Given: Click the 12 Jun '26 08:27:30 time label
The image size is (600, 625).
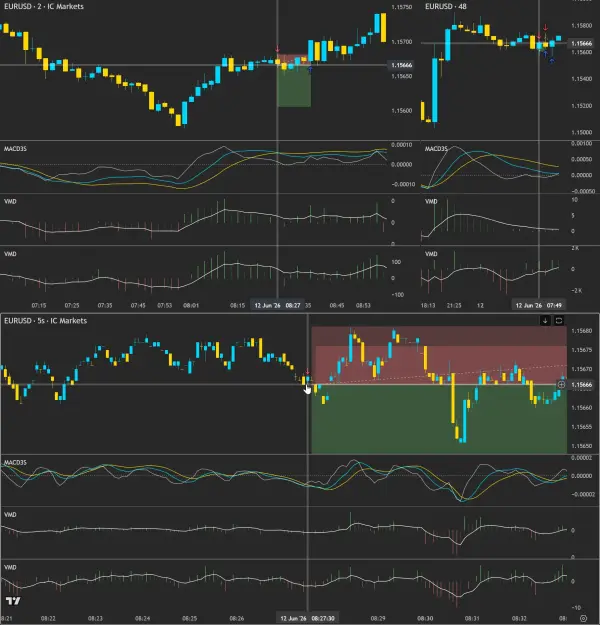Looking at the screenshot, I should (x=307, y=618).
